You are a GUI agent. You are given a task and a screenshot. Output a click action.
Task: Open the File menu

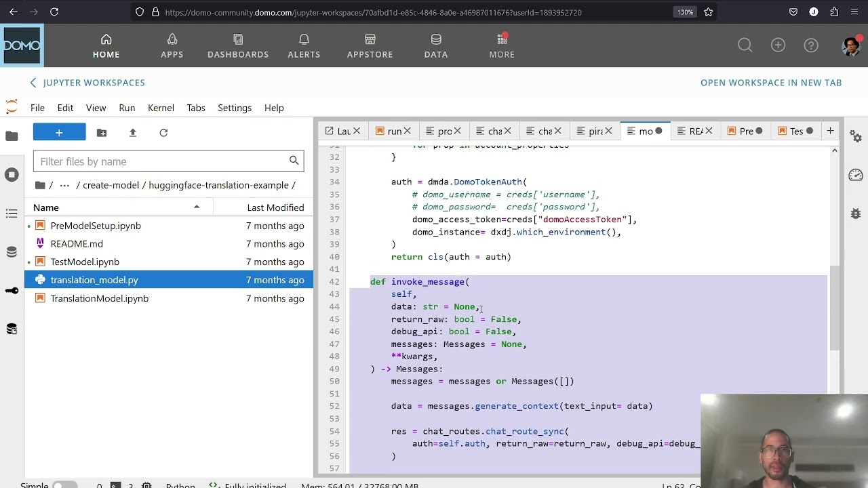[37, 108]
